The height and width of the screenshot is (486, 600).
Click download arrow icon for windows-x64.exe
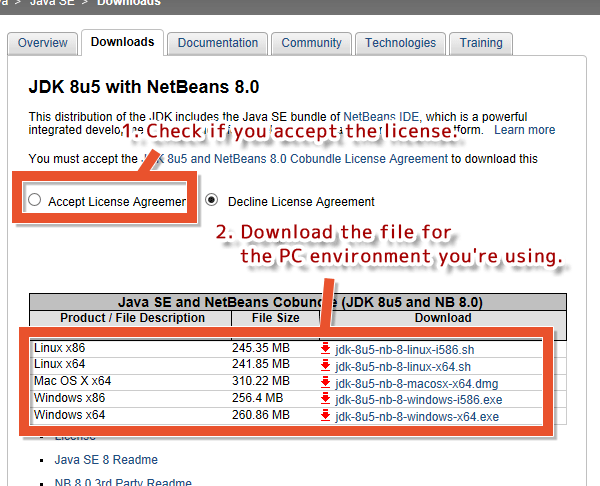point(325,415)
